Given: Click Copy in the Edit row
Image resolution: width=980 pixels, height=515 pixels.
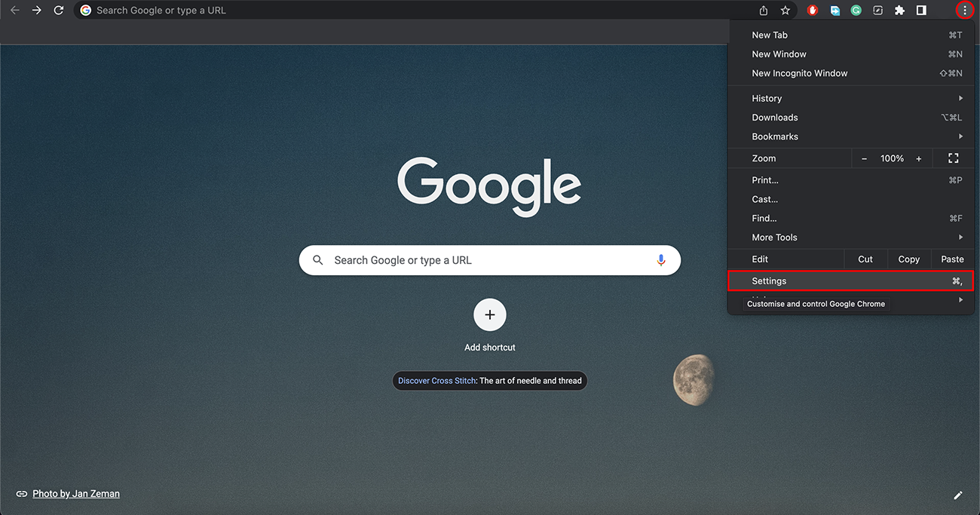Looking at the screenshot, I should [909, 259].
